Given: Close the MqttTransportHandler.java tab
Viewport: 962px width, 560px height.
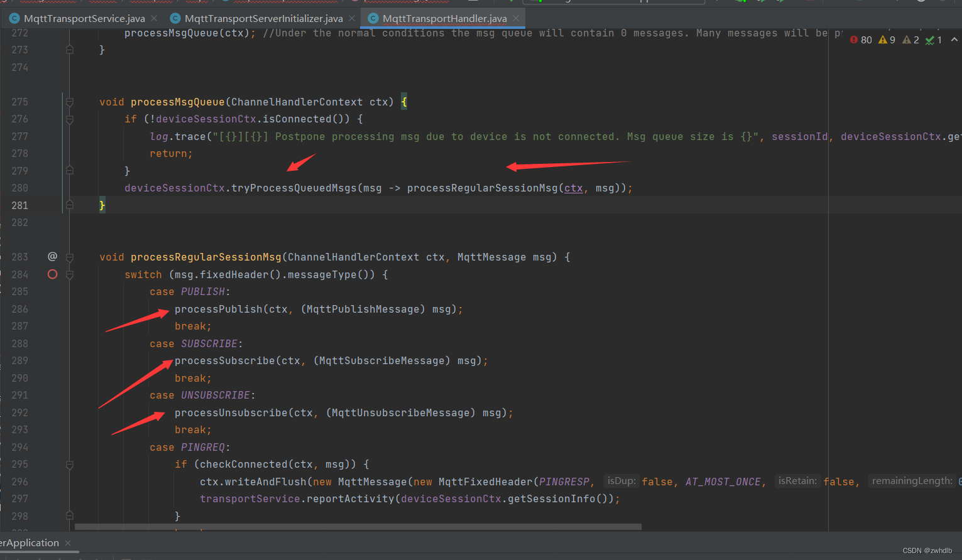Looking at the screenshot, I should tap(516, 19).
